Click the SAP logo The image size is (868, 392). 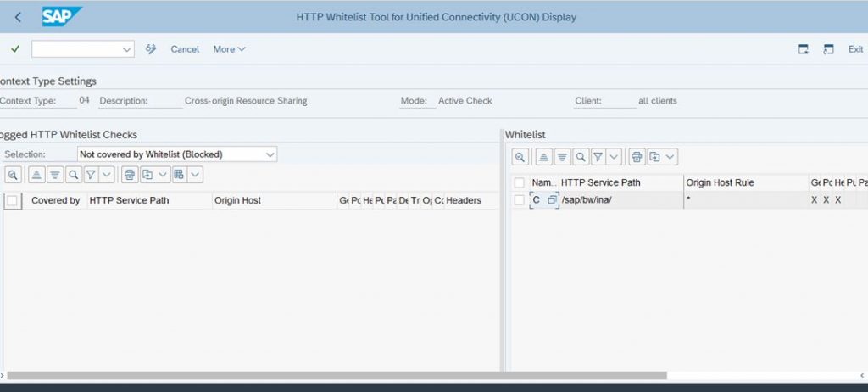pos(61,17)
